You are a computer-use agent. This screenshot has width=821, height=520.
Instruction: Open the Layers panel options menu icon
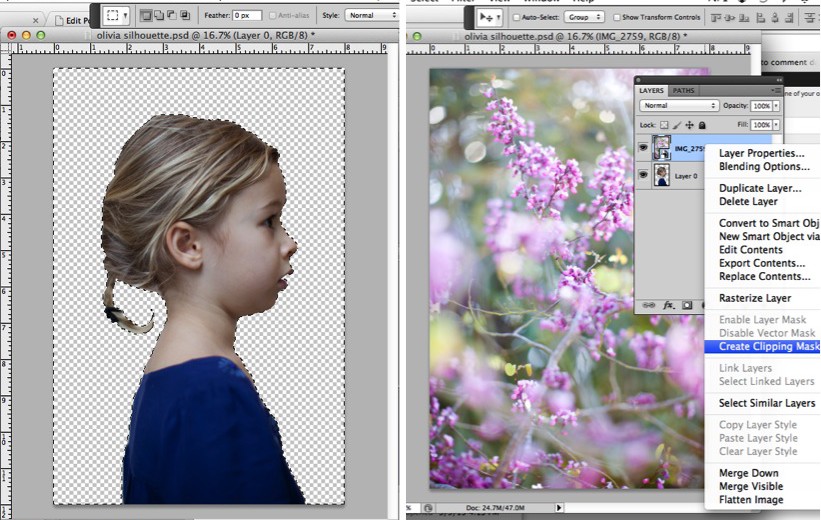coord(776,91)
